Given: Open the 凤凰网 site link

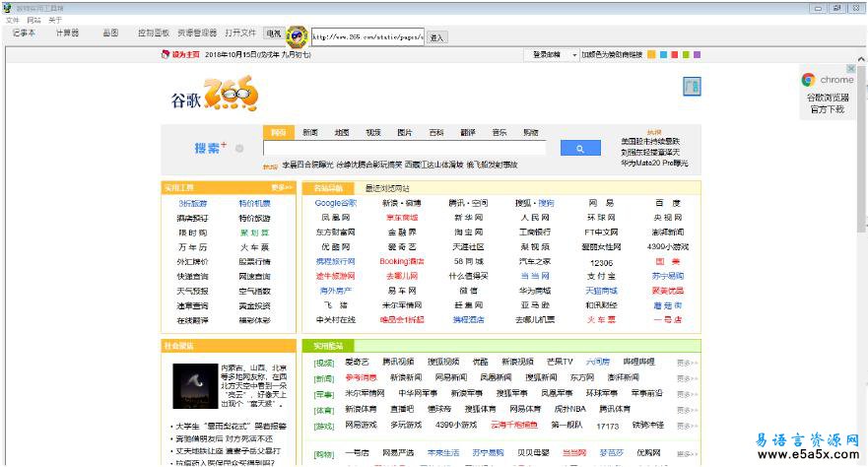Looking at the screenshot, I should (335, 218).
